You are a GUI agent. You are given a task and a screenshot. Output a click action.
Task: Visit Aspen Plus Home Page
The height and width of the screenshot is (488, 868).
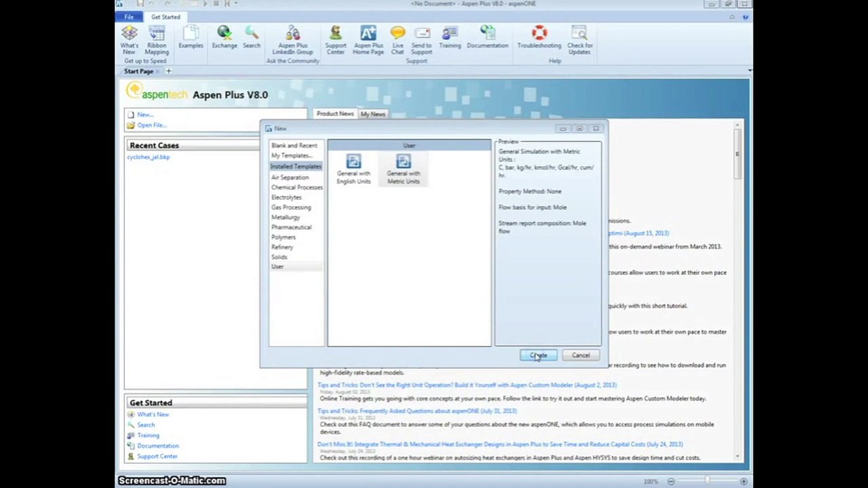click(x=368, y=40)
